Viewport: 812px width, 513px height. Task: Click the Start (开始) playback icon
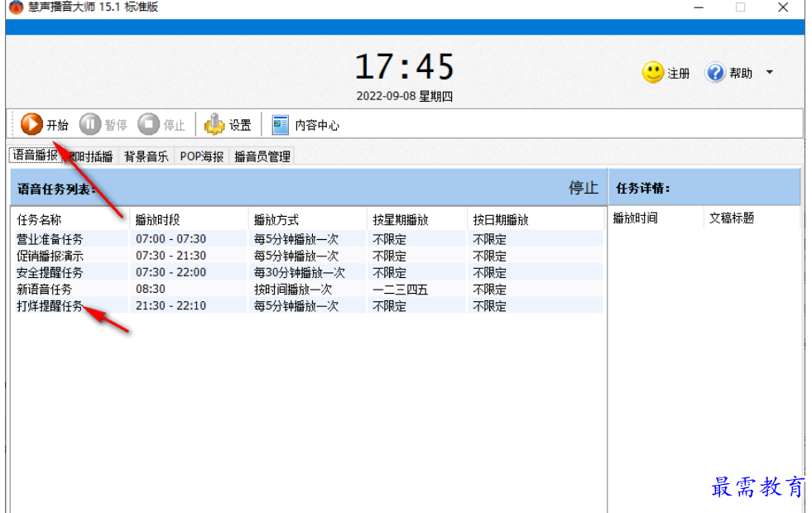pos(31,125)
